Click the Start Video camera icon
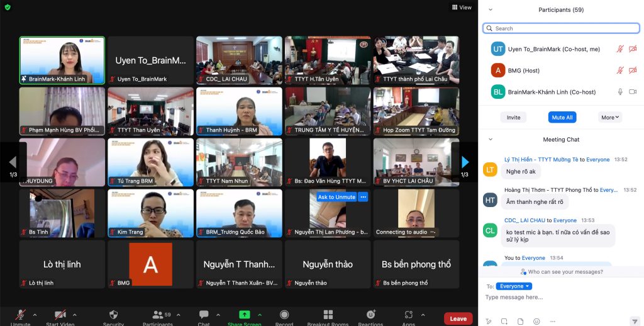644x326 pixels. pyautogui.click(x=60, y=315)
